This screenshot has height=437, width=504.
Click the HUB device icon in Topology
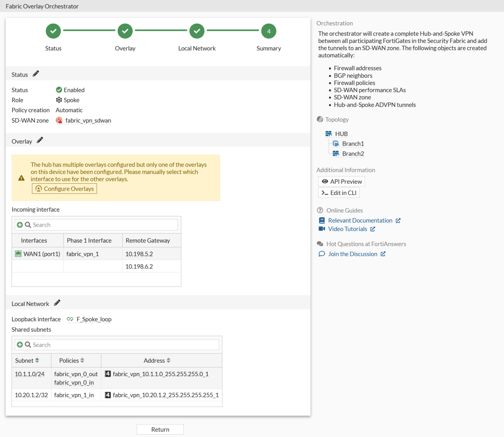(x=329, y=134)
